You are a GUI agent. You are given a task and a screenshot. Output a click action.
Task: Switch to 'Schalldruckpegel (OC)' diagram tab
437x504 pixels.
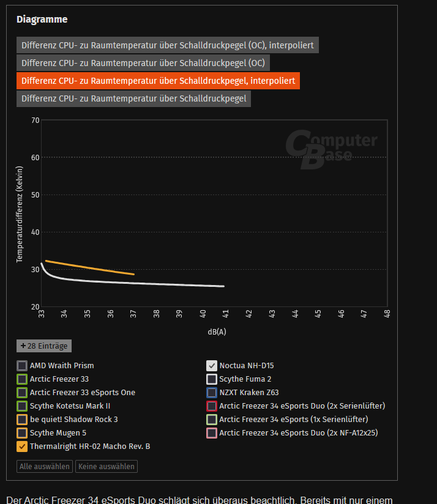point(143,63)
